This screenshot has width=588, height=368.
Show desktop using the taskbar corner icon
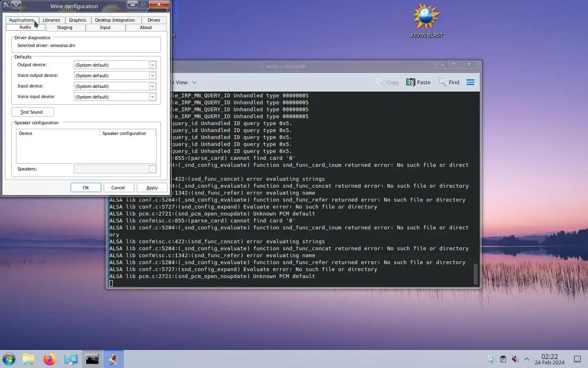[577, 359]
